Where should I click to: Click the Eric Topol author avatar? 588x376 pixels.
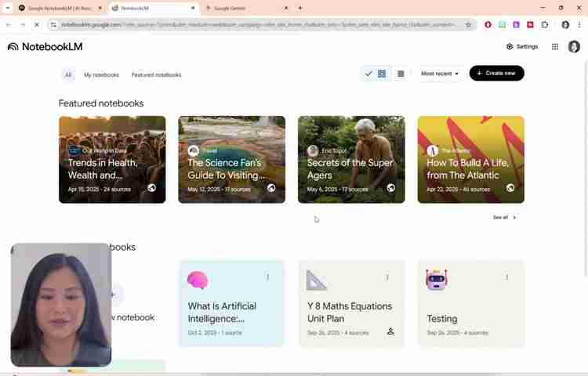pyautogui.click(x=313, y=150)
